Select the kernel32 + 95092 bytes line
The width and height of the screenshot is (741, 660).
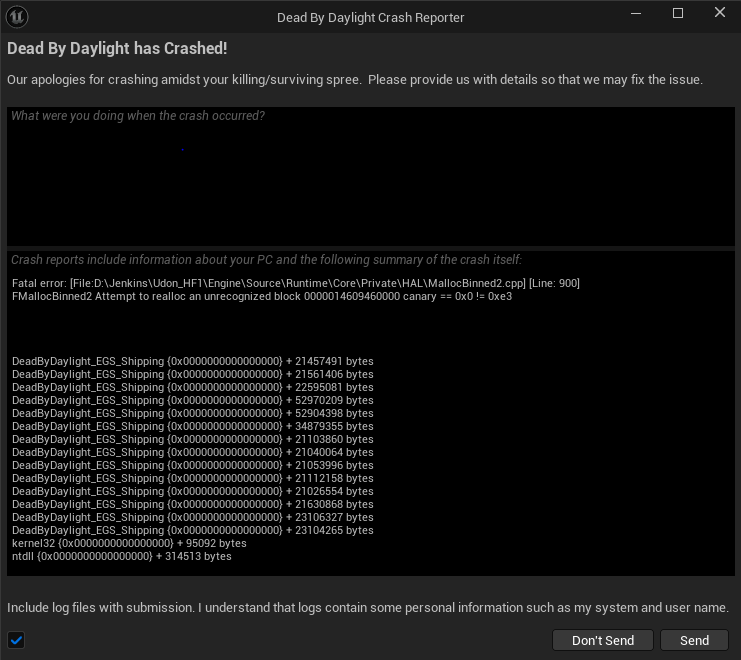tap(129, 543)
